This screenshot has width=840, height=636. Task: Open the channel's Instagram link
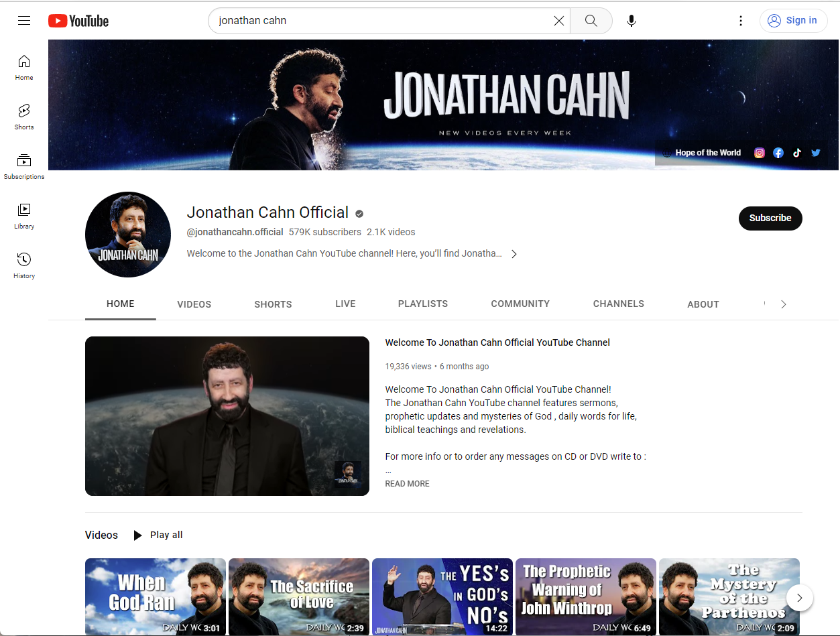coord(760,153)
